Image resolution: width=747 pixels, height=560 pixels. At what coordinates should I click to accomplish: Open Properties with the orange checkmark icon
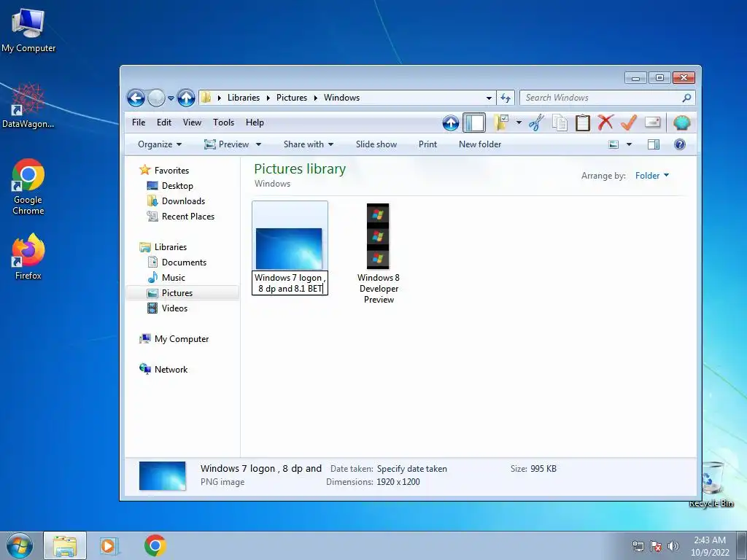[629, 122]
